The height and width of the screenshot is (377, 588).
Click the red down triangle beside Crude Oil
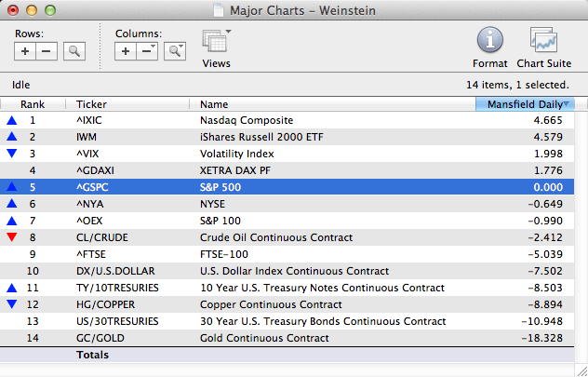click(11, 237)
